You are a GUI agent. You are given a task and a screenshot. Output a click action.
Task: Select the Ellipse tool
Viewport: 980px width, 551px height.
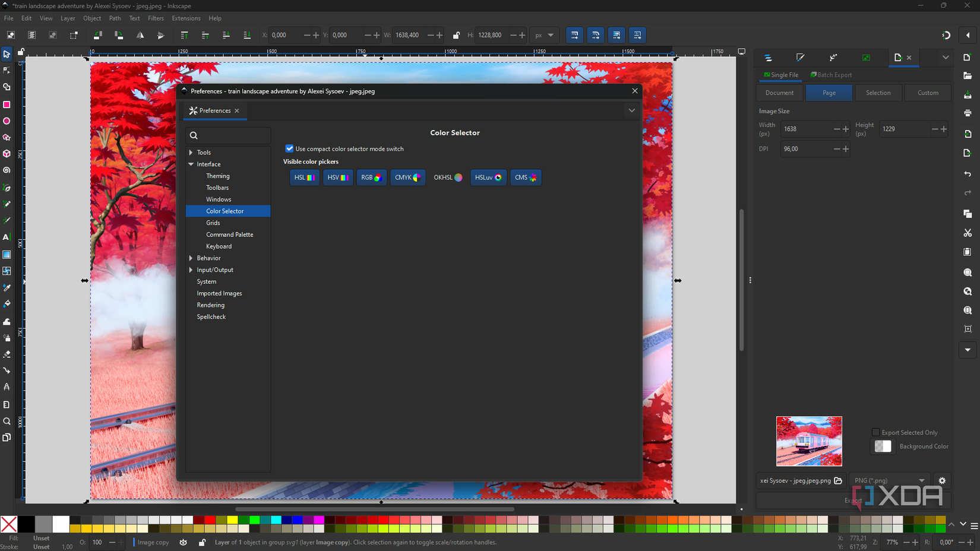tap(7, 121)
